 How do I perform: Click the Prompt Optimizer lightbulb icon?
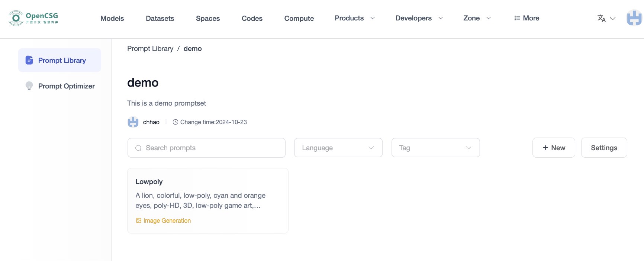(x=29, y=86)
